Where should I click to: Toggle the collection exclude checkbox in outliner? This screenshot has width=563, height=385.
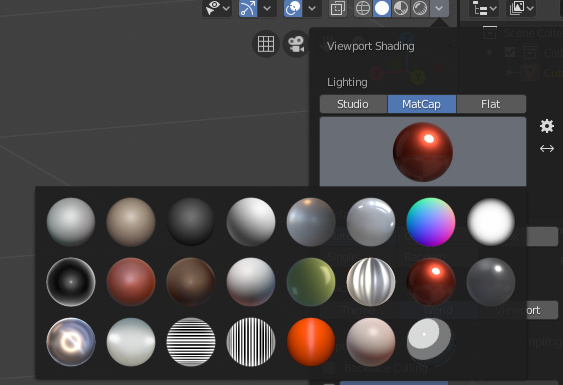click(510, 52)
